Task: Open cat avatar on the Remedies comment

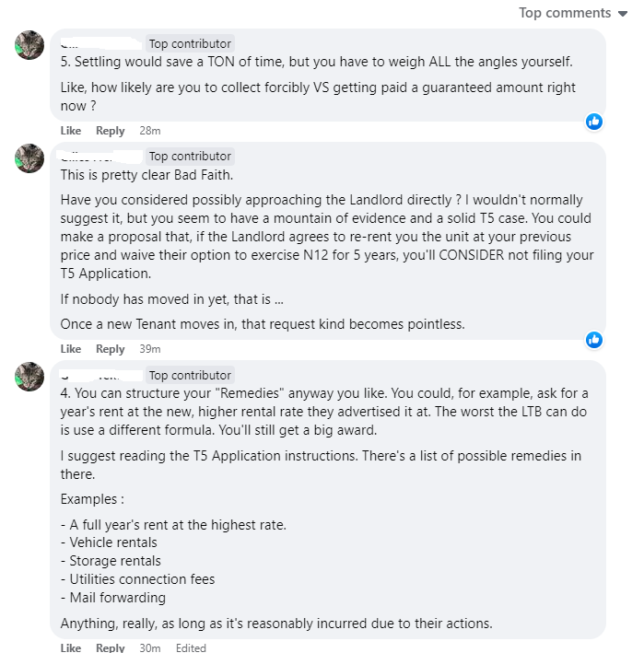Action: tap(29, 377)
